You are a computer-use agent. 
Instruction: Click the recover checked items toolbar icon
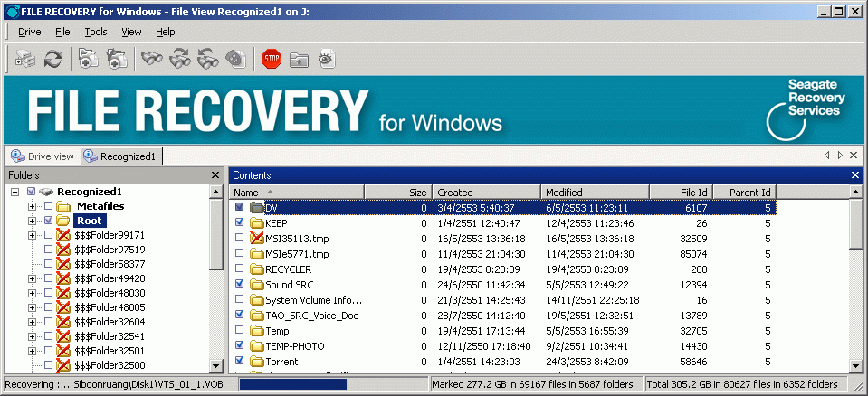pos(117,58)
